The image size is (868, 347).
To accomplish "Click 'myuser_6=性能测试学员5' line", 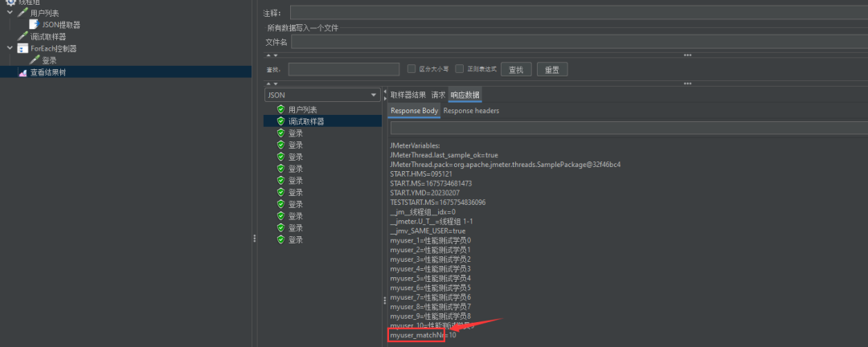I will [x=430, y=288].
